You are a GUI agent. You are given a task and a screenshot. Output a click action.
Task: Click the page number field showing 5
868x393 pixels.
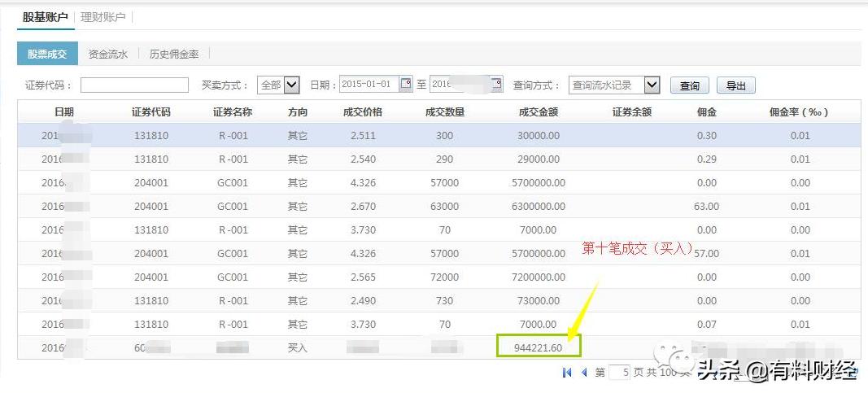(x=619, y=373)
